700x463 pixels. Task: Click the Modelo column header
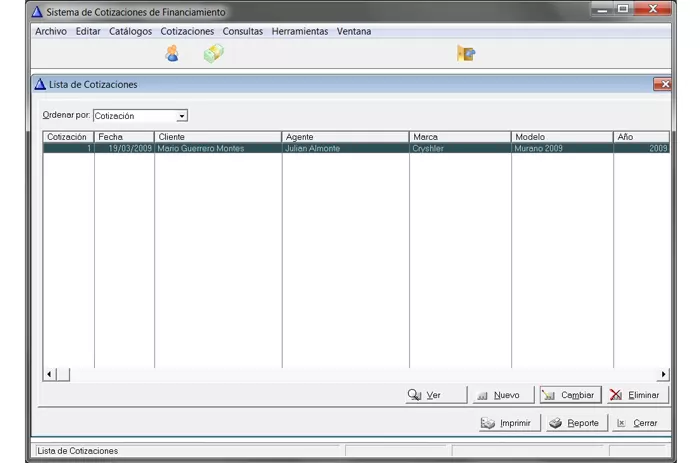562,137
